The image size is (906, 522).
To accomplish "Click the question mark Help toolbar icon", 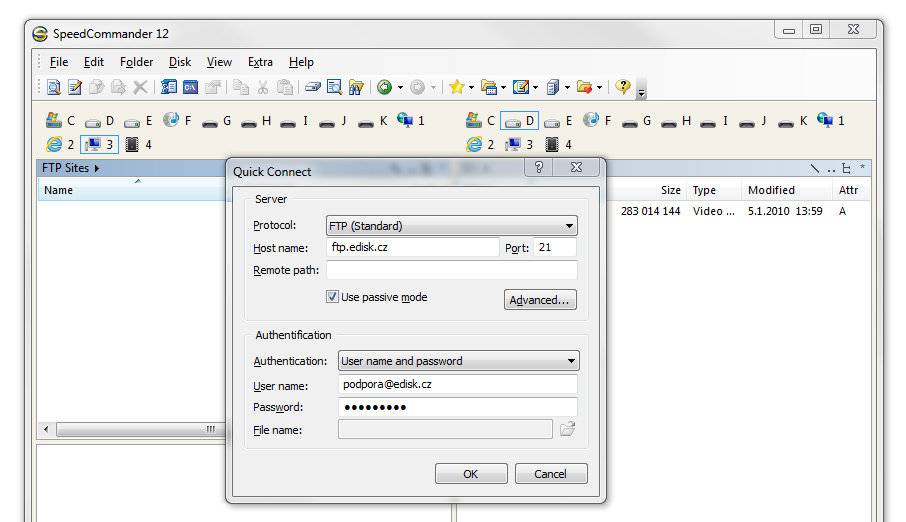I will 623,88.
